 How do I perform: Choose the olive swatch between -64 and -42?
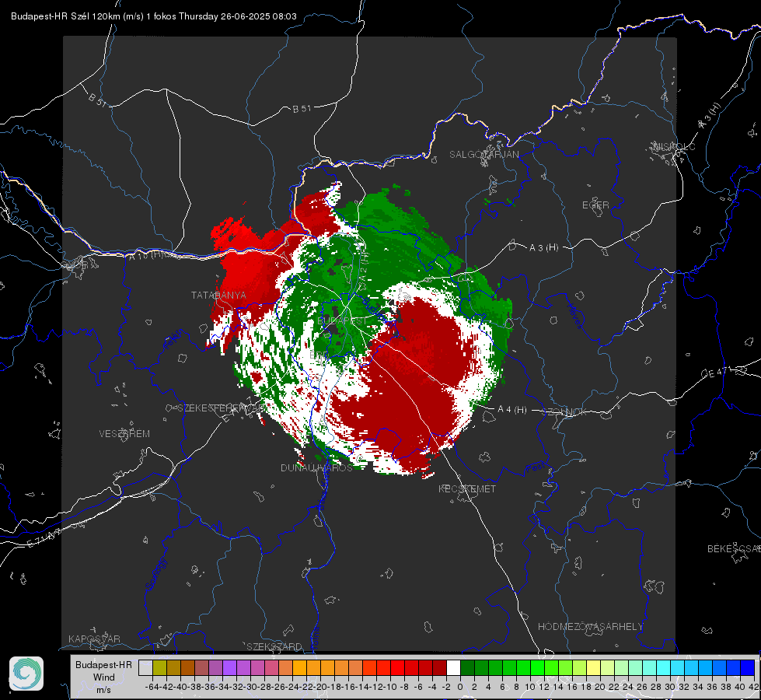point(159,667)
